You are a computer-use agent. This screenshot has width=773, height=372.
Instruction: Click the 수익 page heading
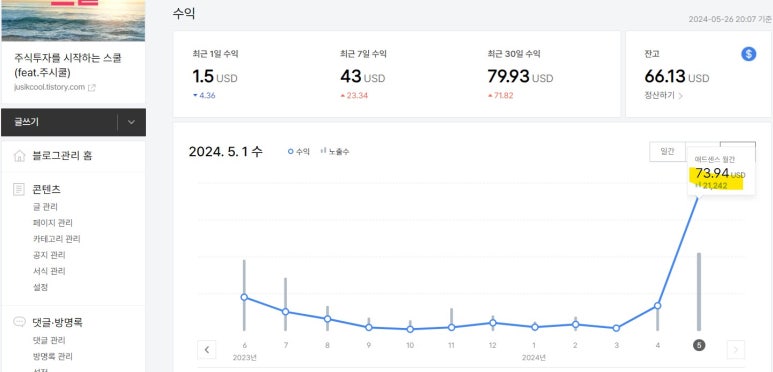(184, 14)
